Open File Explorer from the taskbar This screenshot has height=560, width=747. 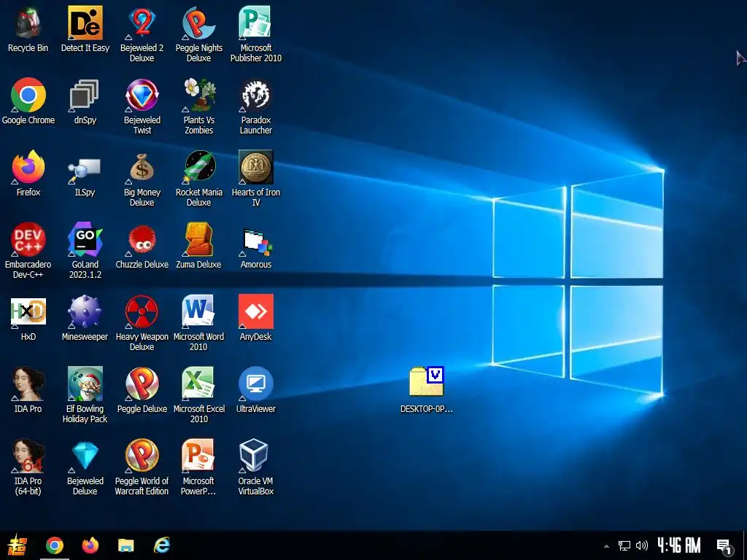(125, 545)
